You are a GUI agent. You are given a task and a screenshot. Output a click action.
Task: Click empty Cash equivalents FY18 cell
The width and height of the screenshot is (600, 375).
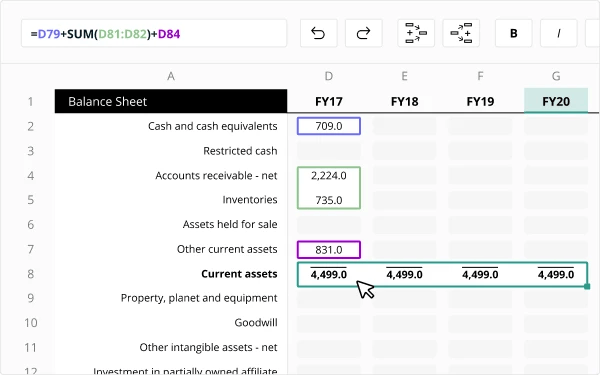(404, 126)
